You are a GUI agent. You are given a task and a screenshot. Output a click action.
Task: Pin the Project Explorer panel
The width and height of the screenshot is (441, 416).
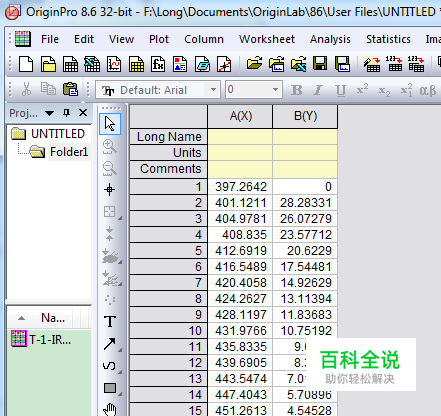67,113
